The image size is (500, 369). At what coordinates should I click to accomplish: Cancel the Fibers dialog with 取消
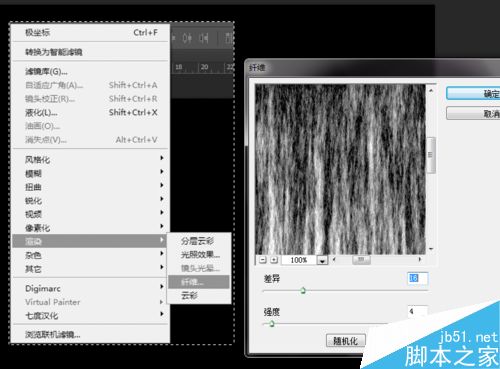(473, 113)
